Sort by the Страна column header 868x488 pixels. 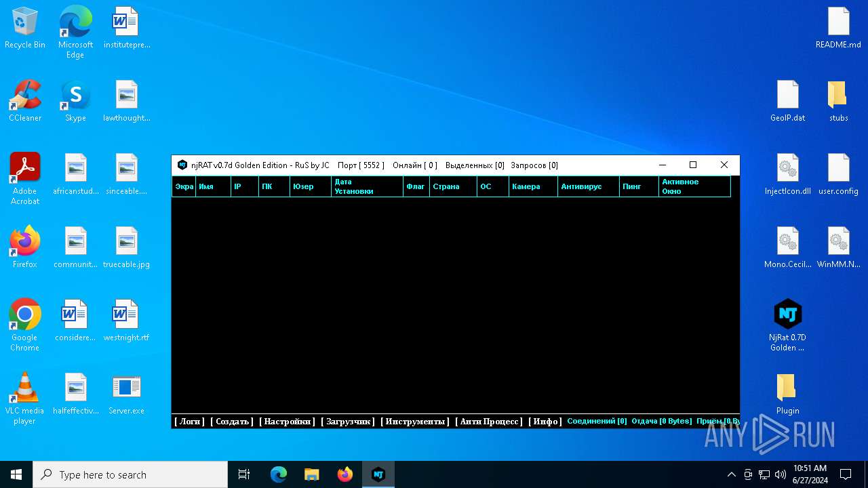click(453, 186)
